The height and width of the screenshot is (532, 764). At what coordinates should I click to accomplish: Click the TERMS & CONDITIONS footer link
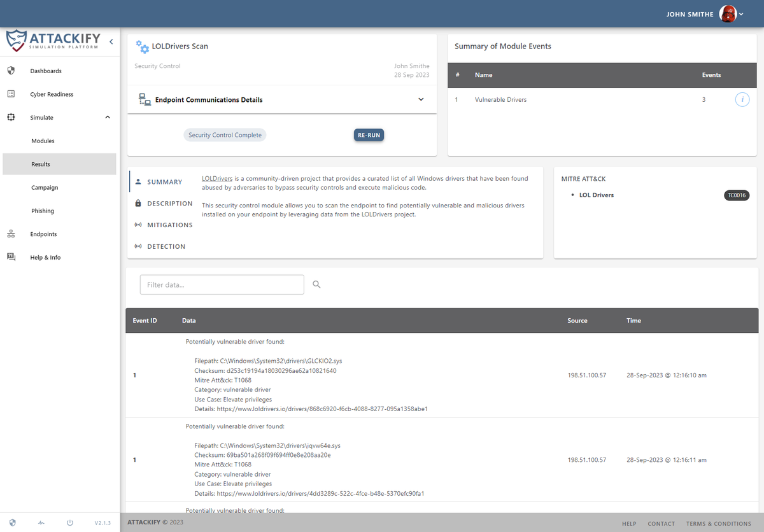[x=719, y=524]
